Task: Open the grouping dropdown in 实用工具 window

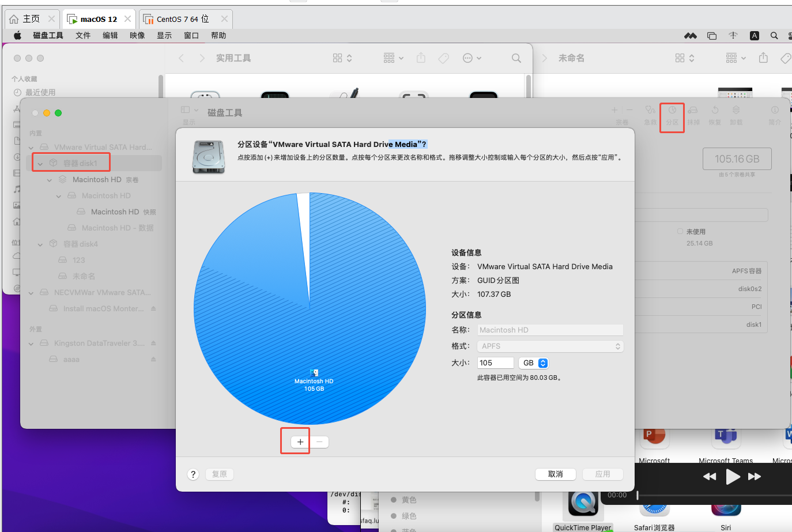Action: pos(394,58)
